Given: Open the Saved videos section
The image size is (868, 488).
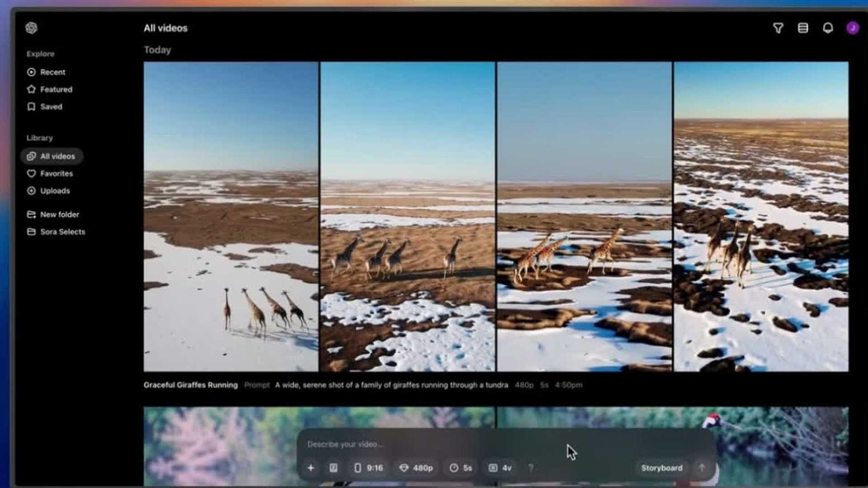Looking at the screenshot, I should coord(51,107).
